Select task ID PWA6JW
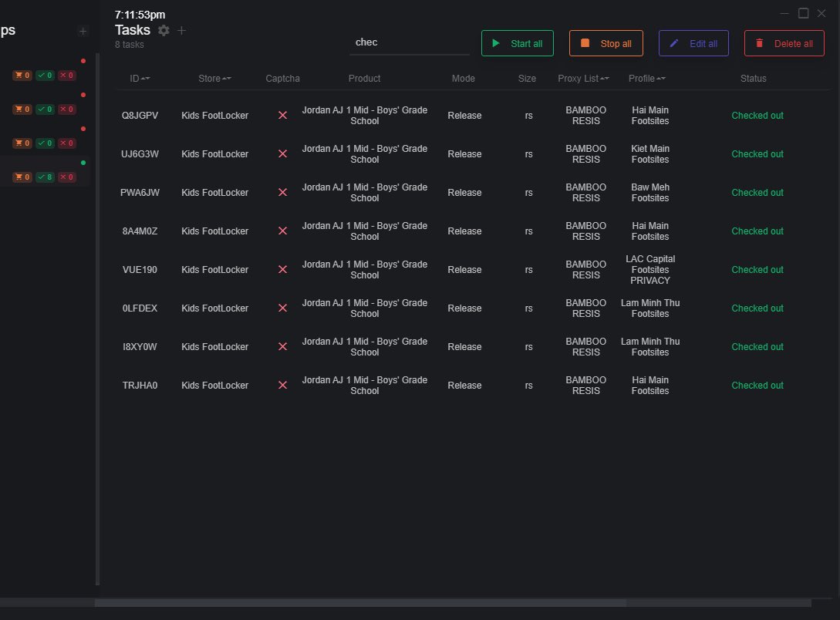Image resolution: width=840 pixels, height=620 pixels. [140, 192]
